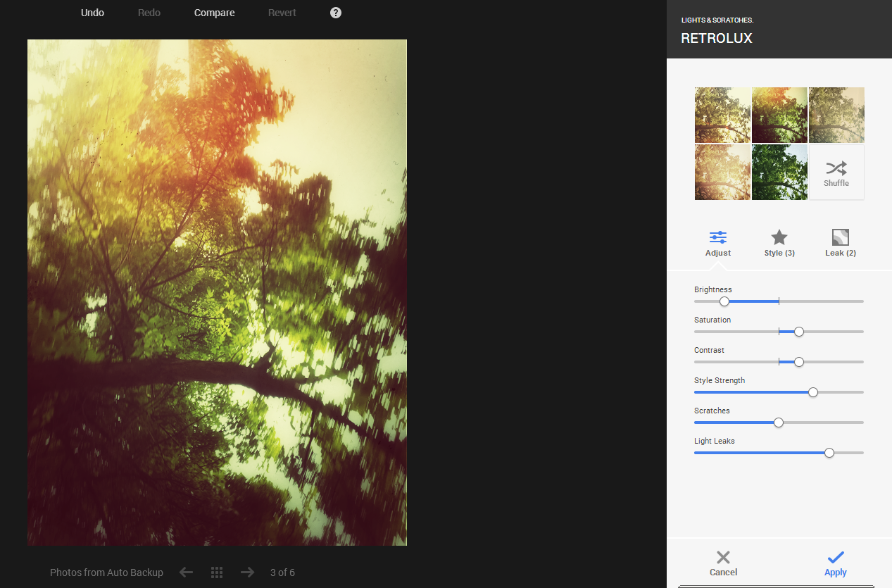Switch to the Leak (2) tab
The image size is (892, 588).
point(841,244)
